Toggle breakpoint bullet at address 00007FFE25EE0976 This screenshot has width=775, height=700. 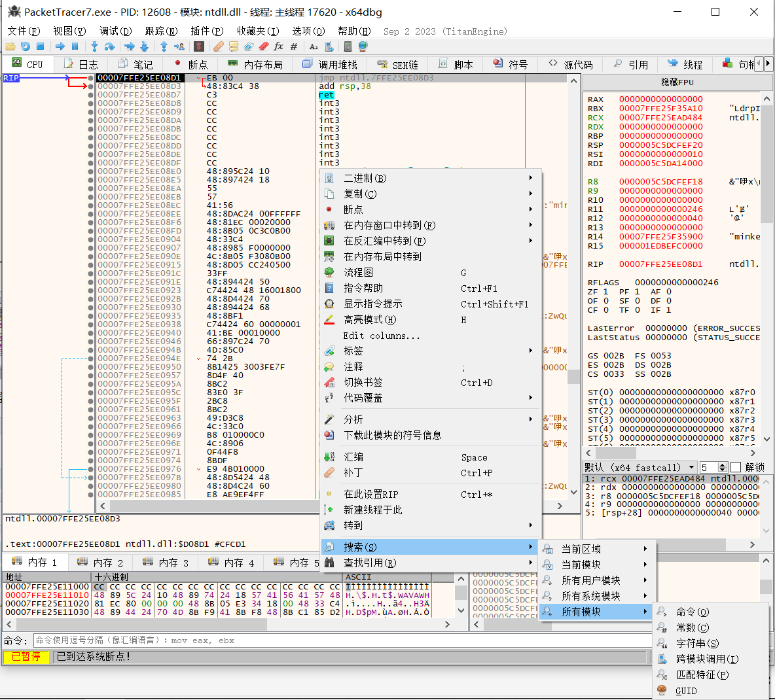[90, 469]
